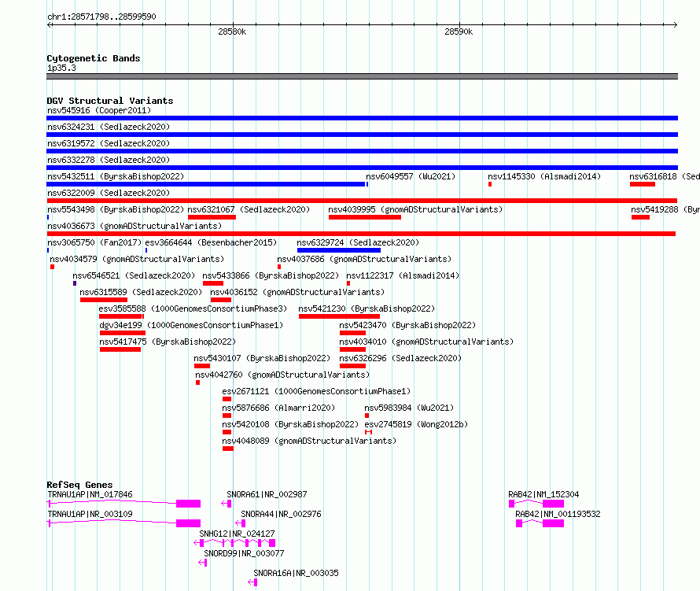Click the 1p35.3 band label
This screenshot has width=700, height=591.
[x=61, y=68]
